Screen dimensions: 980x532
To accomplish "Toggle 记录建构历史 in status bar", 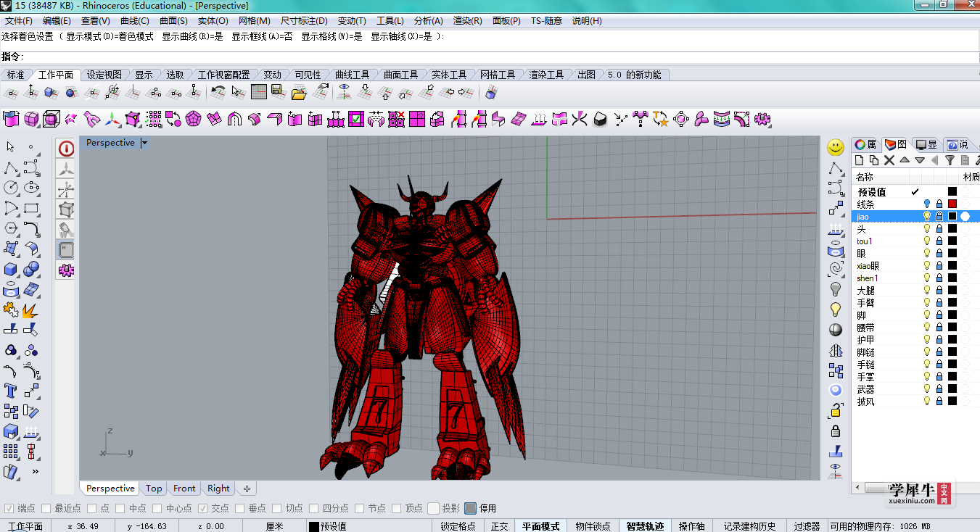I will tap(750, 526).
